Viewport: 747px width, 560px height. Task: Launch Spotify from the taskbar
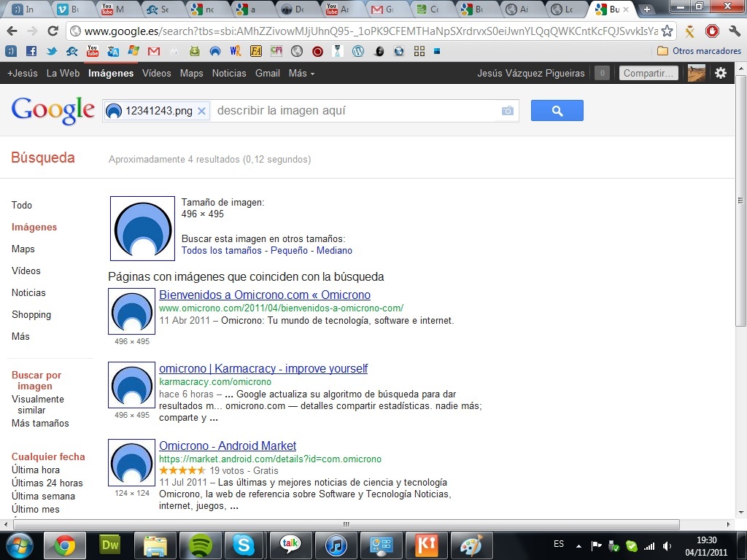(x=200, y=545)
